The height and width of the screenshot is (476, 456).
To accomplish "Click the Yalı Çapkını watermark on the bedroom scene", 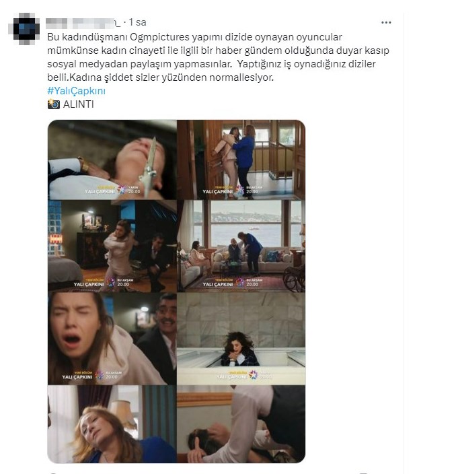I will point(89,284).
